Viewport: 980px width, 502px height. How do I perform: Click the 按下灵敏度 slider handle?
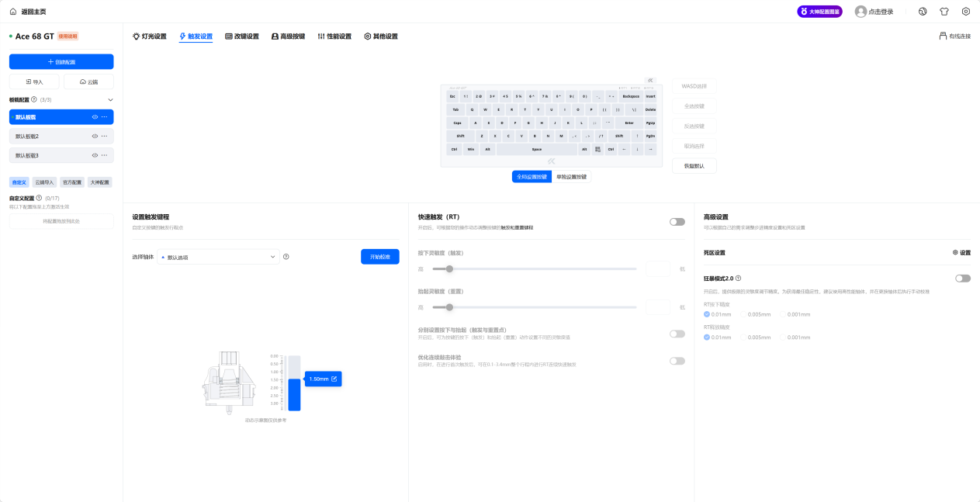(448, 269)
